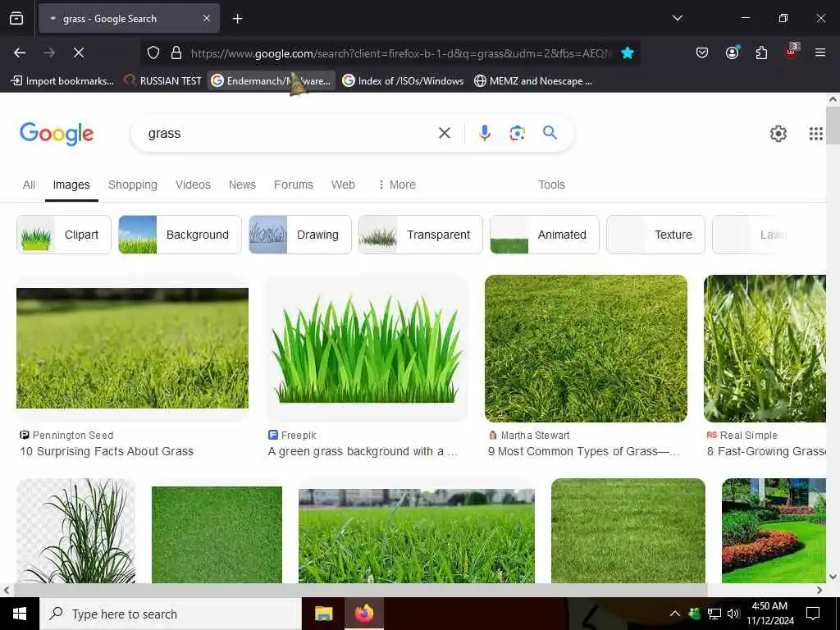Click the horizontal scrollbar at bottom
Image resolution: width=840 pixels, height=630 pixels.
(360, 590)
